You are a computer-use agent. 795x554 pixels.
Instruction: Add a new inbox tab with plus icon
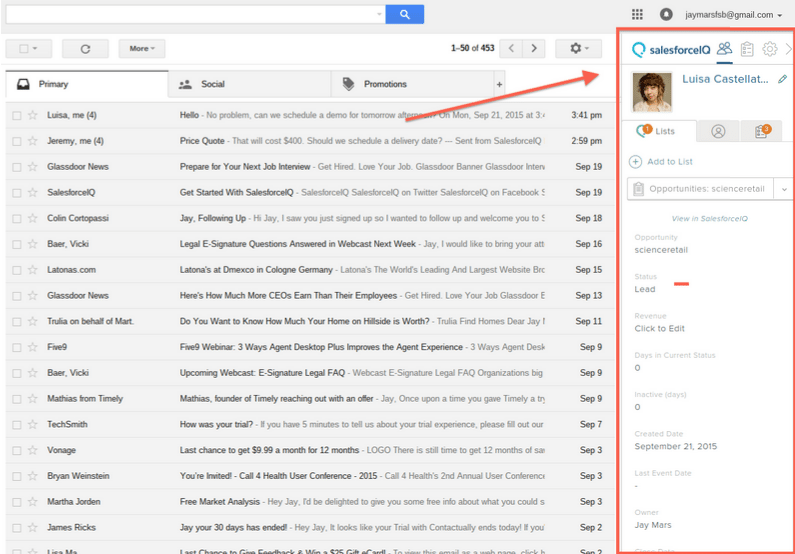coord(499,85)
